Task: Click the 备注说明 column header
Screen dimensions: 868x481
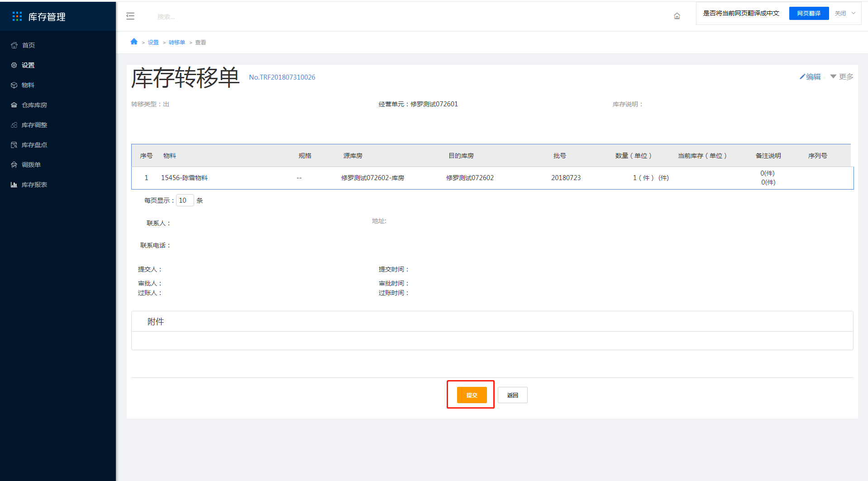Action: 768,156
